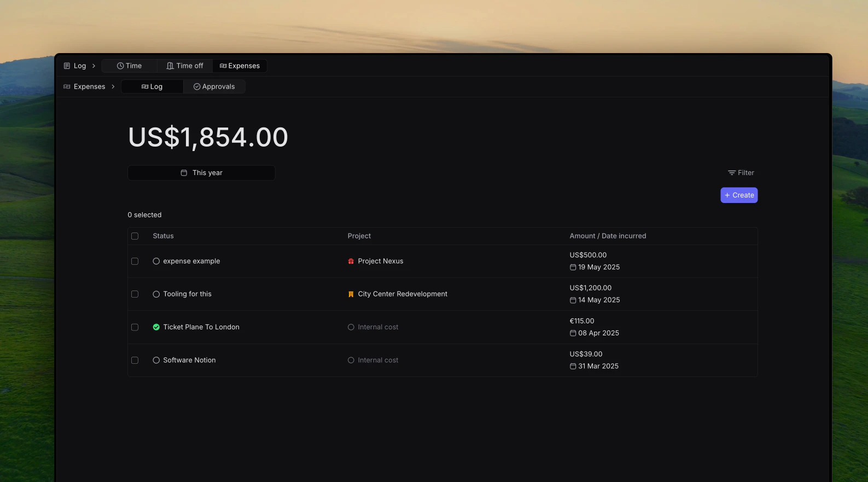Screen dimensions: 868x482
Task: Click calendar icon beside 14 May 2025
Action: 573,300
